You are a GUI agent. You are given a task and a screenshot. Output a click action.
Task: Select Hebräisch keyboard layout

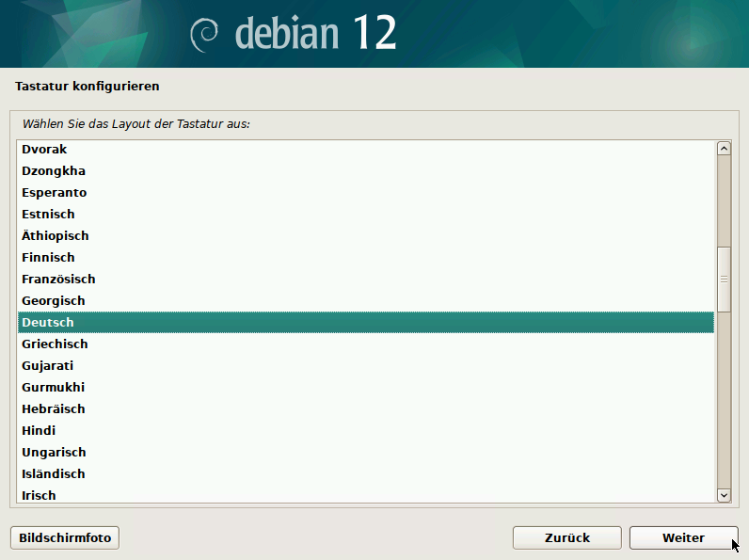[366, 409]
